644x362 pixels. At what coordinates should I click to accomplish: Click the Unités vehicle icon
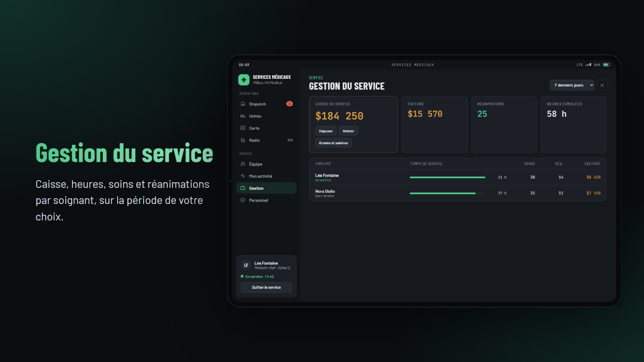click(x=243, y=116)
